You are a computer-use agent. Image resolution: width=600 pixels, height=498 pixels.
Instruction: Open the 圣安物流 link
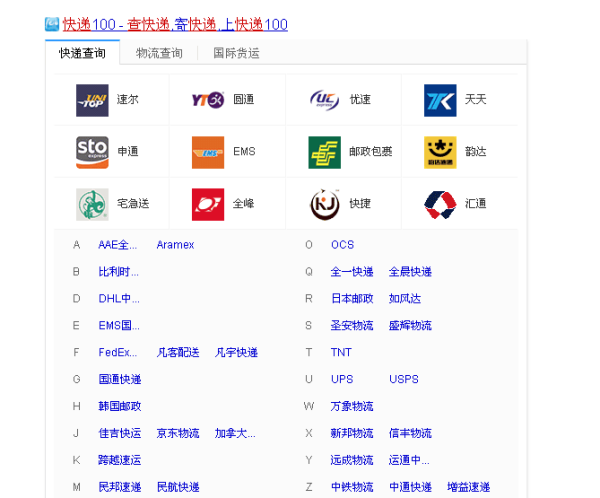click(x=352, y=326)
